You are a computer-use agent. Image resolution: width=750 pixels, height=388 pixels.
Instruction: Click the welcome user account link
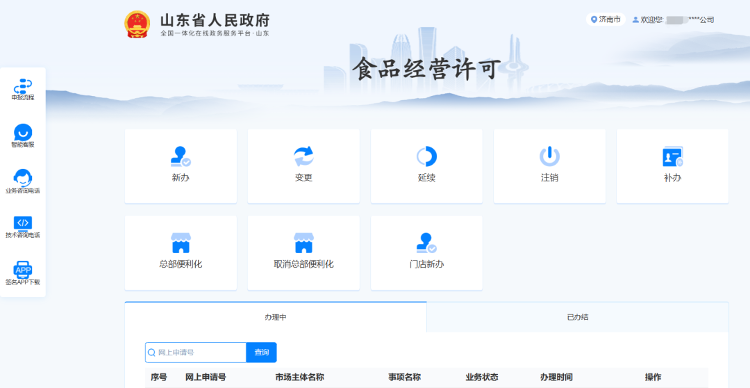(x=673, y=20)
